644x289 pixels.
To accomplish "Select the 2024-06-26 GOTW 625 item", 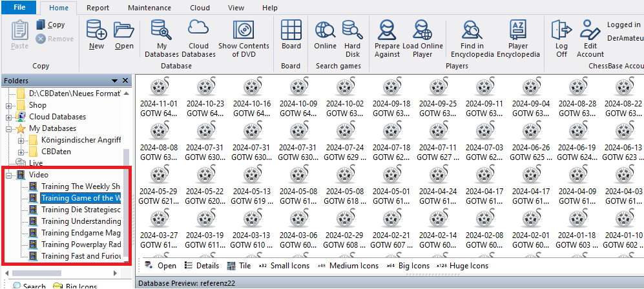I will 531,142.
